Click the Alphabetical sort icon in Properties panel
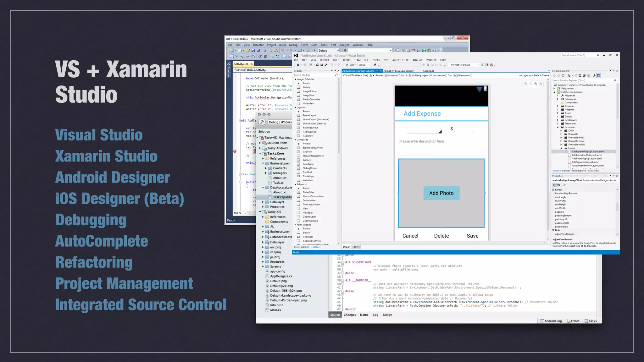The height and width of the screenshot is (362, 644). tap(558, 185)
